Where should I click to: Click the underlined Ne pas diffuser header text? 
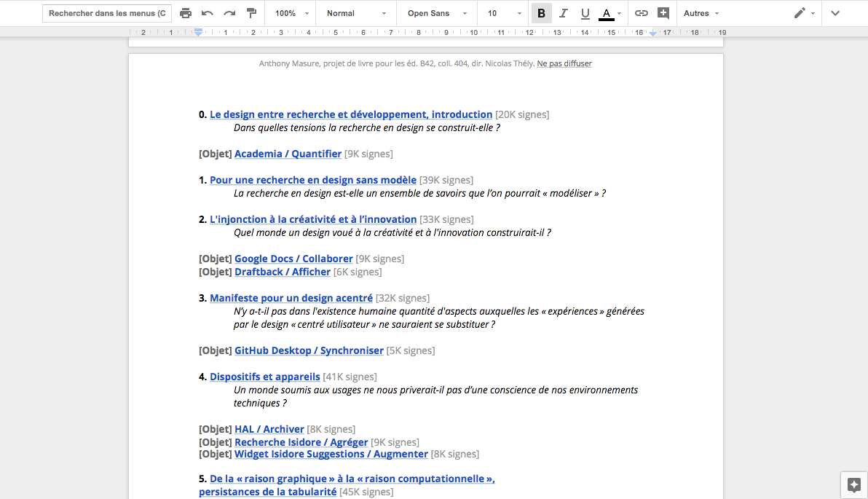coord(564,63)
